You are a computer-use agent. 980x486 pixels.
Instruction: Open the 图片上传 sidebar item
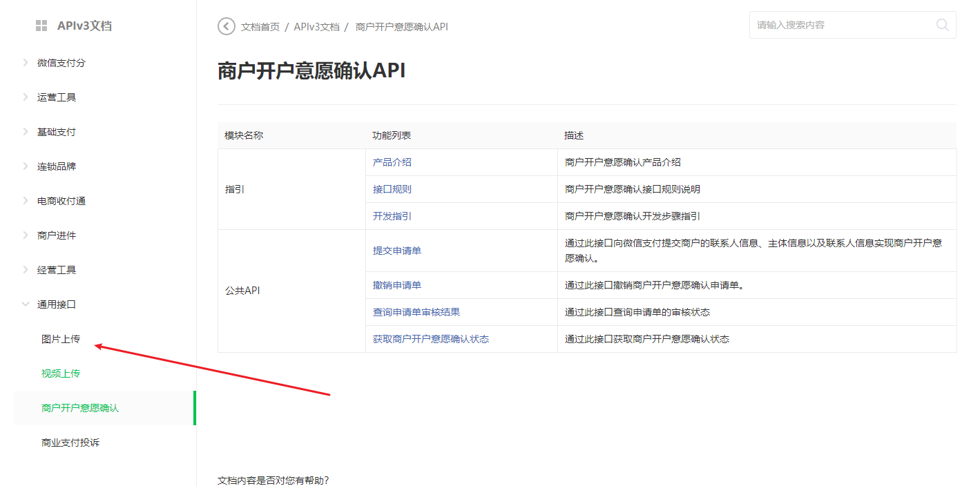(x=61, y=339)
